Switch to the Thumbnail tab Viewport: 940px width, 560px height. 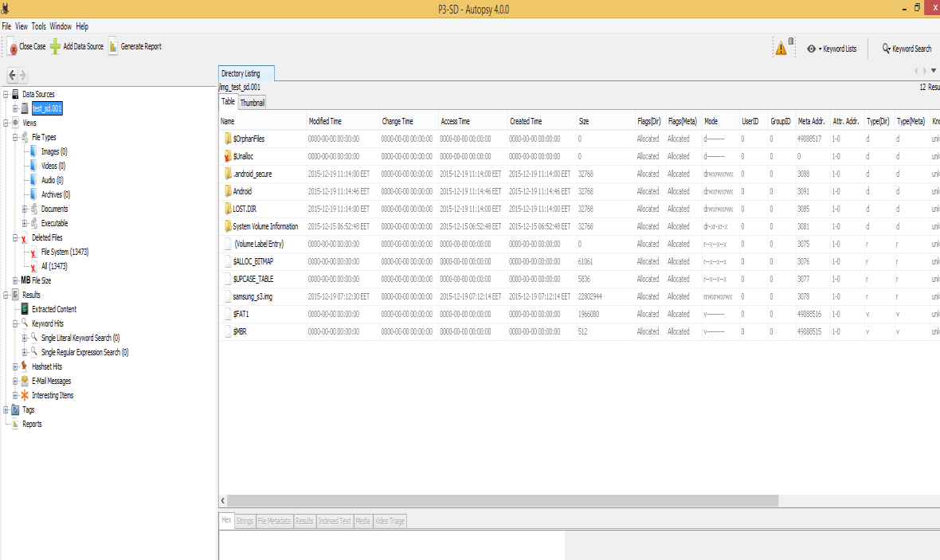coord(253,103)
